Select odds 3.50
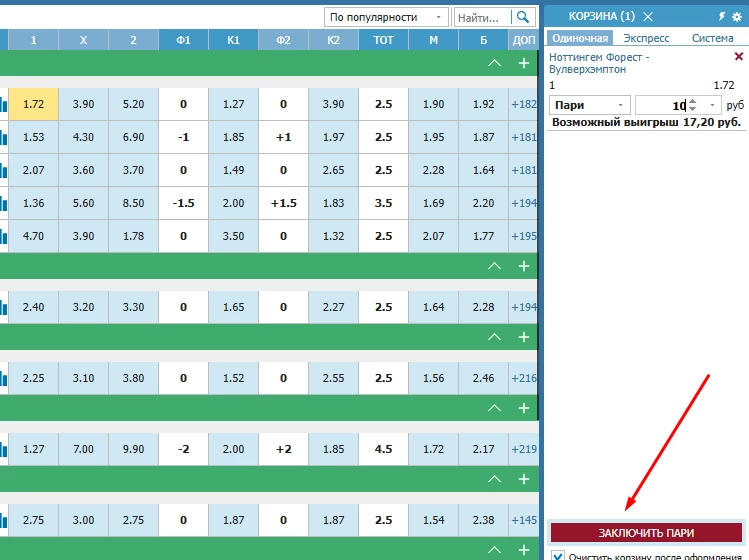Screen dimensions: 749x560 (234, 236)
